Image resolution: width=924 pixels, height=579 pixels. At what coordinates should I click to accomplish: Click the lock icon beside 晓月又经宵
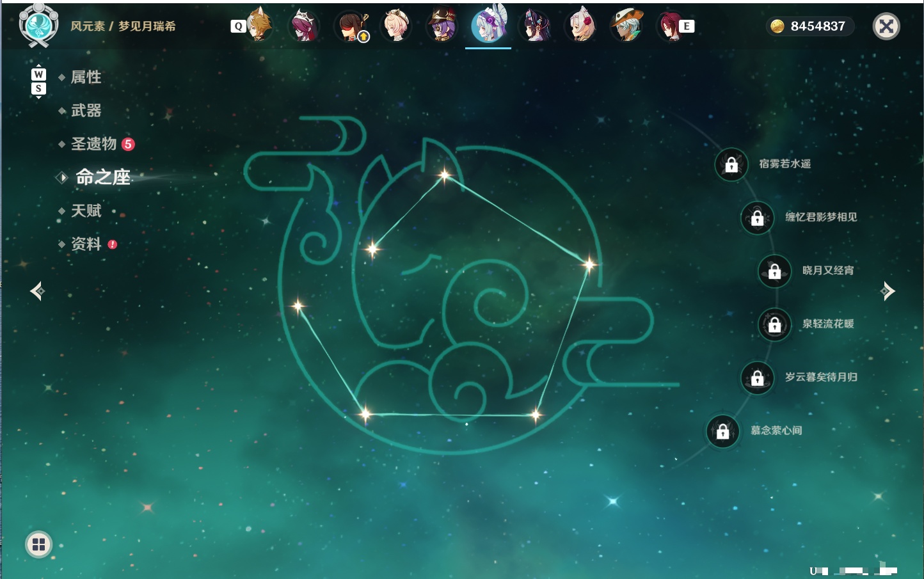tap(775, 271)
